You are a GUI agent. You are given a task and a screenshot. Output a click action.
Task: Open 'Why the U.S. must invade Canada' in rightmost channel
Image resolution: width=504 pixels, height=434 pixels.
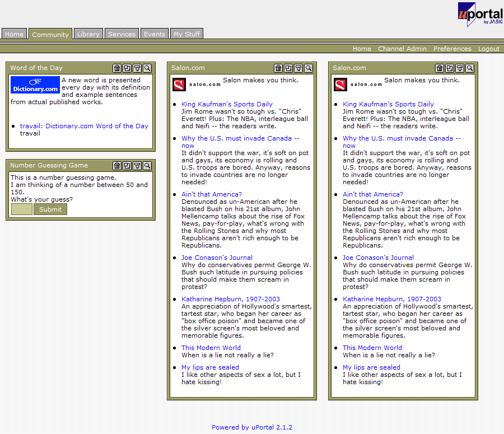(402, 142)
